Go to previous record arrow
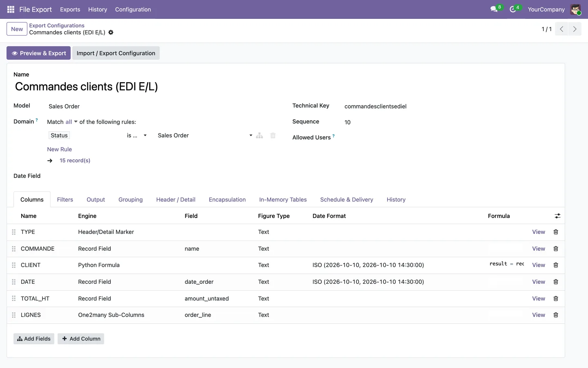 (561, 29)
